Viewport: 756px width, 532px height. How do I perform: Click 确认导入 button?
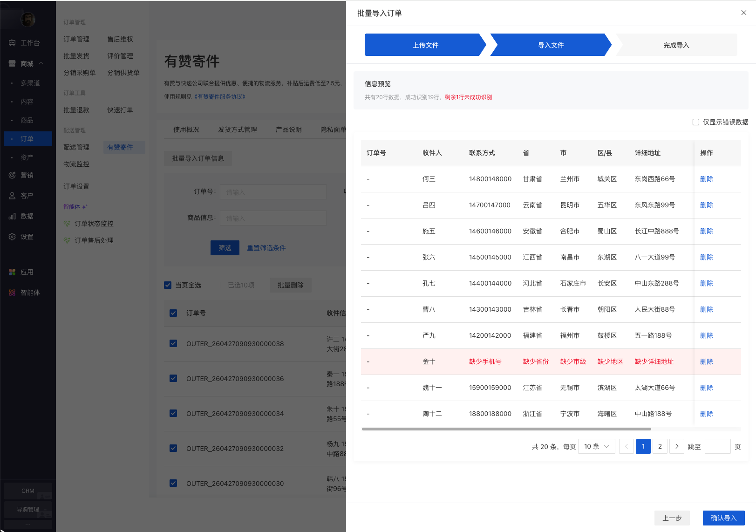point(723,518)
